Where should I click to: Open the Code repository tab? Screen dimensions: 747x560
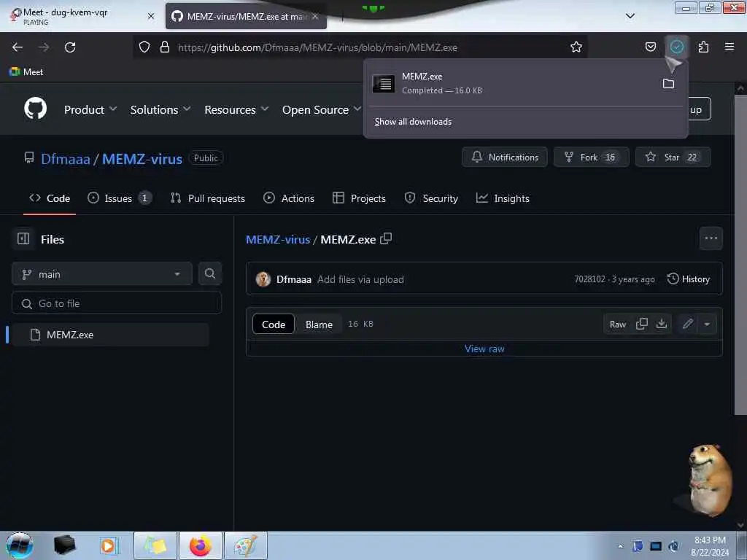pos(50,198)
